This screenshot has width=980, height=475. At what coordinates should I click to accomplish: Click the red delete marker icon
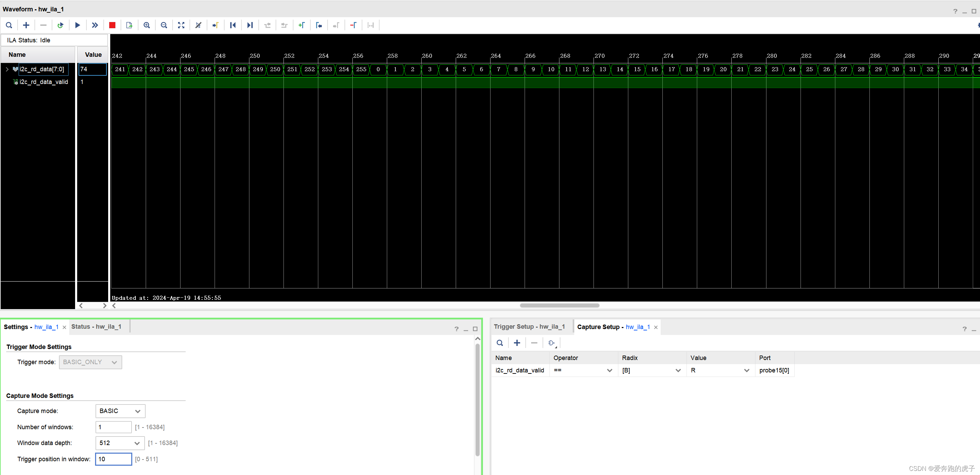click(353, 25)
